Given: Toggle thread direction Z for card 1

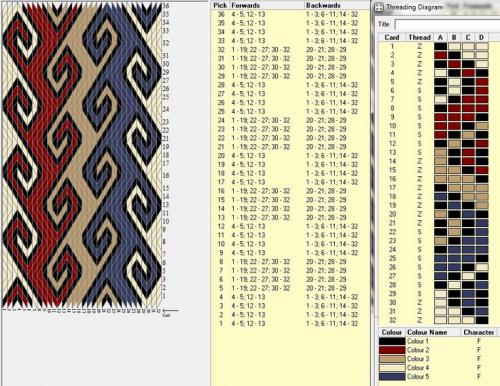Looking at the screenshot, I should tap(419, 46).
